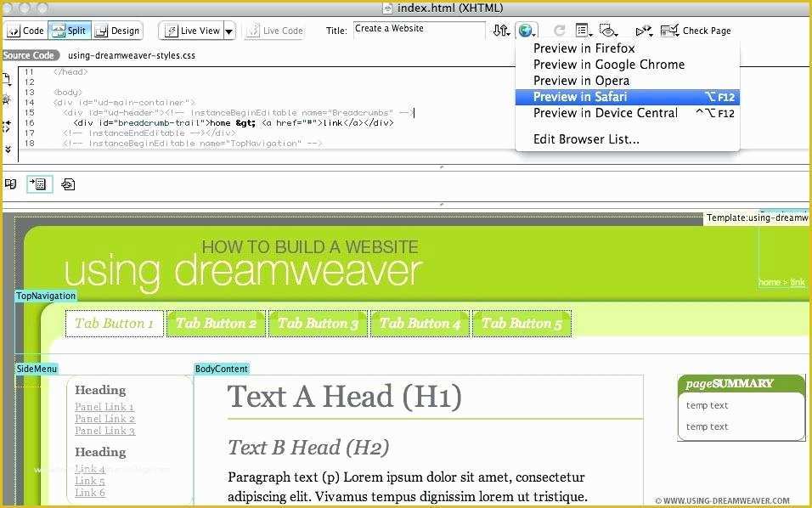Click the document with looping arrows icon
This screenshot has height=508, width=812.
(68, 183)
